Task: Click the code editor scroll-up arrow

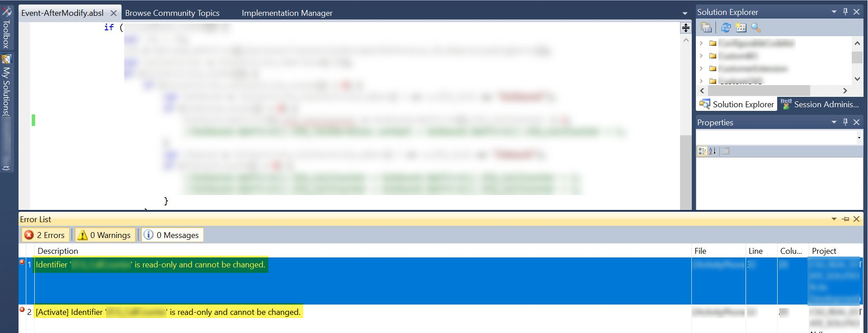Action: (x=686, y=40)
